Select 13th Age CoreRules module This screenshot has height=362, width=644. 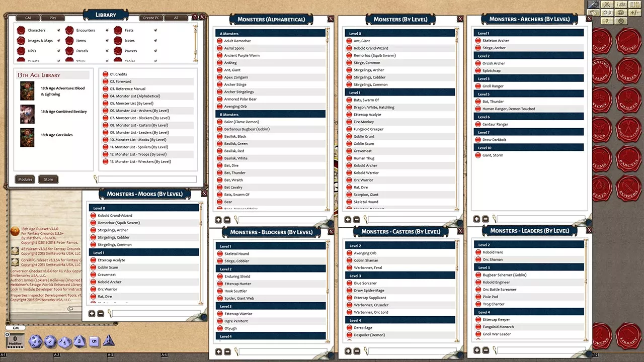57,135
